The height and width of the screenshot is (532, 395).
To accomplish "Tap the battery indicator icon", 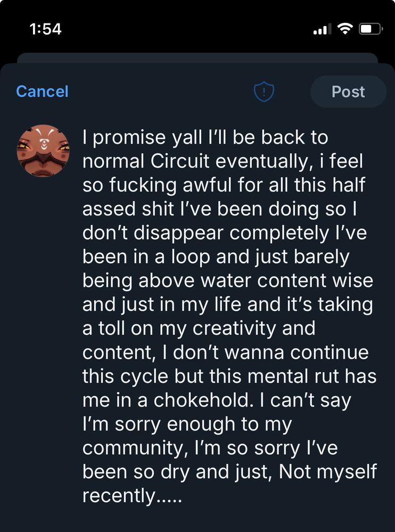I will point(371,29).
